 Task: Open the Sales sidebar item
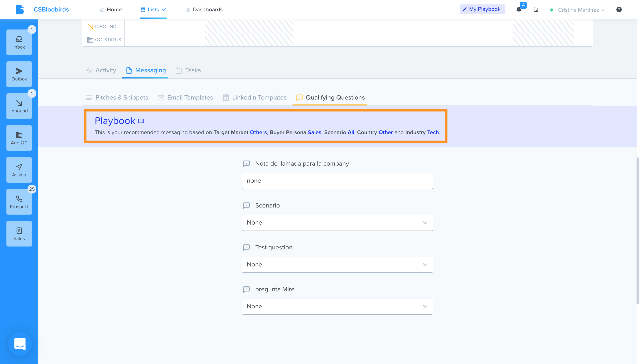pos(19,234)
